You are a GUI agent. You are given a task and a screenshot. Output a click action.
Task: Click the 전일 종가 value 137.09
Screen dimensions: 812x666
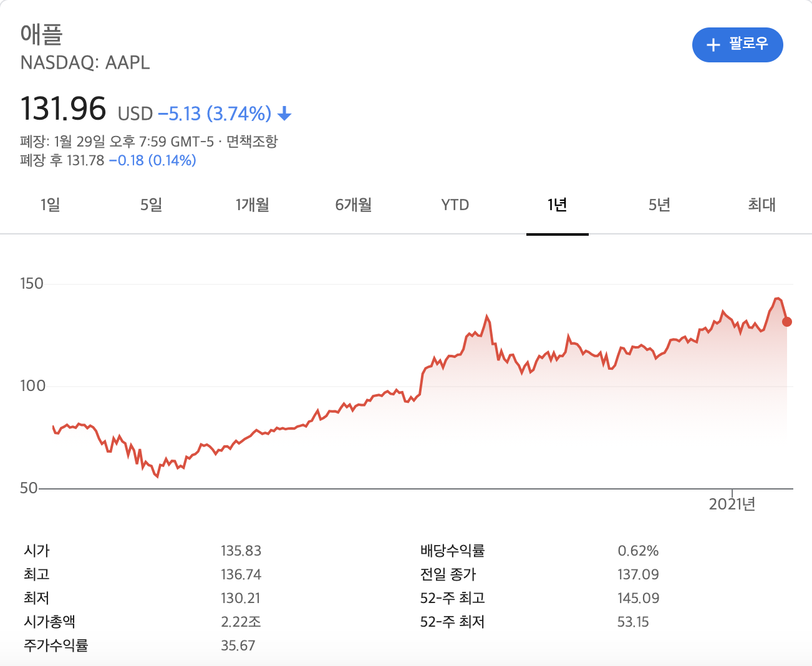point(638,574)
